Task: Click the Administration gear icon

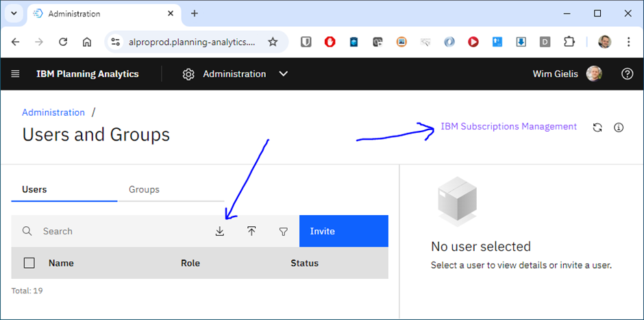Action: tap(188, 75)
